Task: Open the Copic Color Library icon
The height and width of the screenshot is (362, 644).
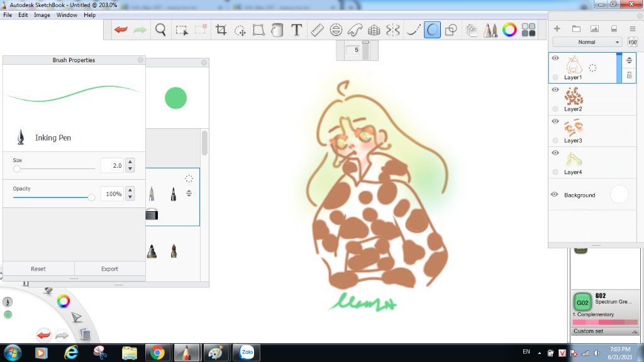Action: [x=528, y=30]
